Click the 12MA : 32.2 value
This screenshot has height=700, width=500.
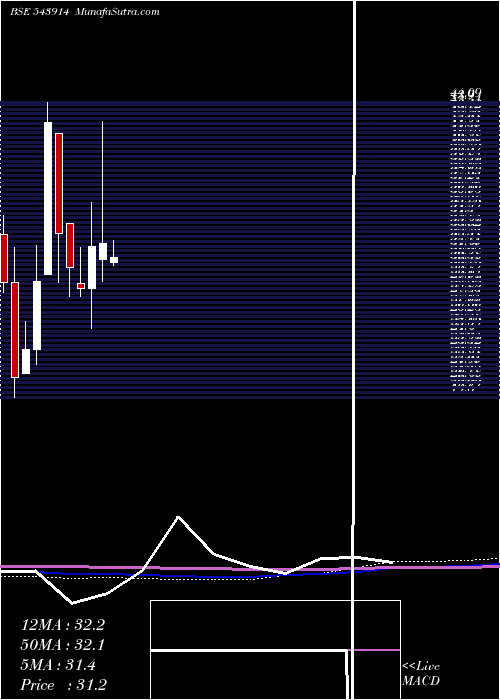63,625
